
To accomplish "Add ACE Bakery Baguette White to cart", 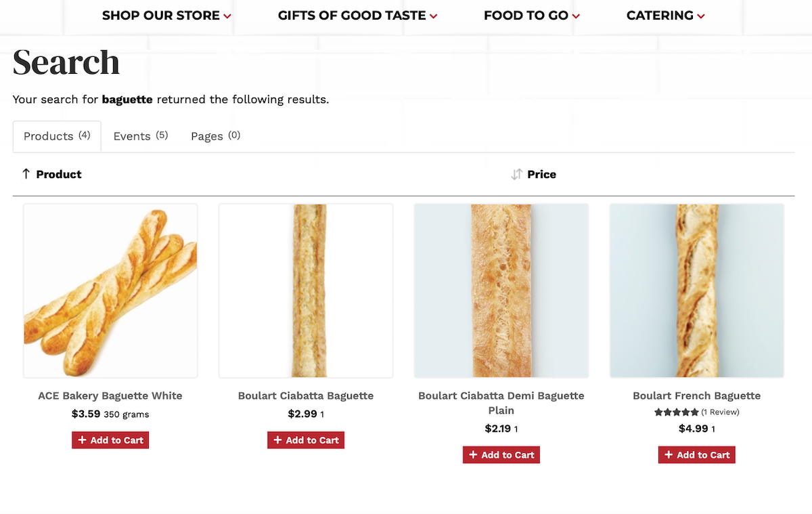I will click(x=110, y=440).
